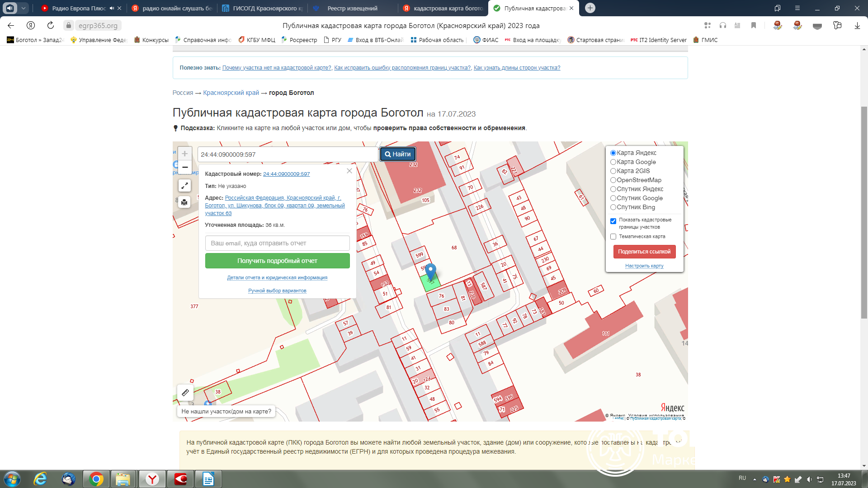The image size is (868, 488).
Task: Close the parcel info popup
Action: (349, 171)
